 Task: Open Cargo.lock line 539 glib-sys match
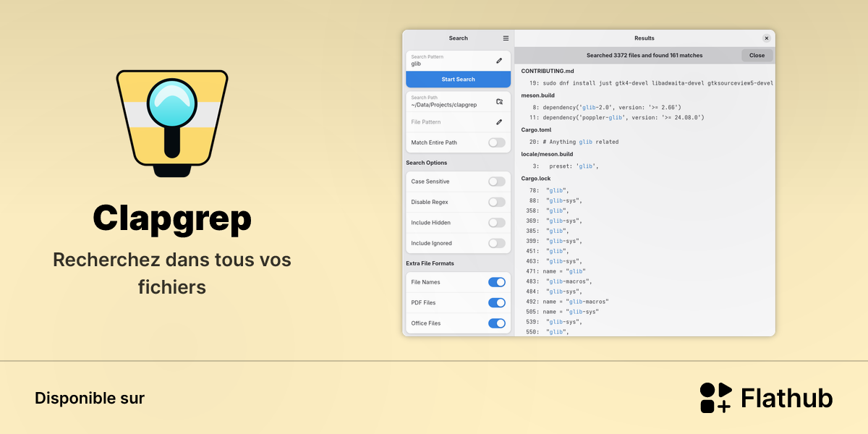coord(554,322)
